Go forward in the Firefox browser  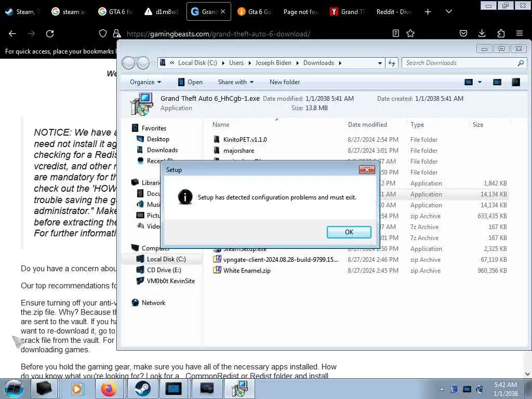pos(31,33)
